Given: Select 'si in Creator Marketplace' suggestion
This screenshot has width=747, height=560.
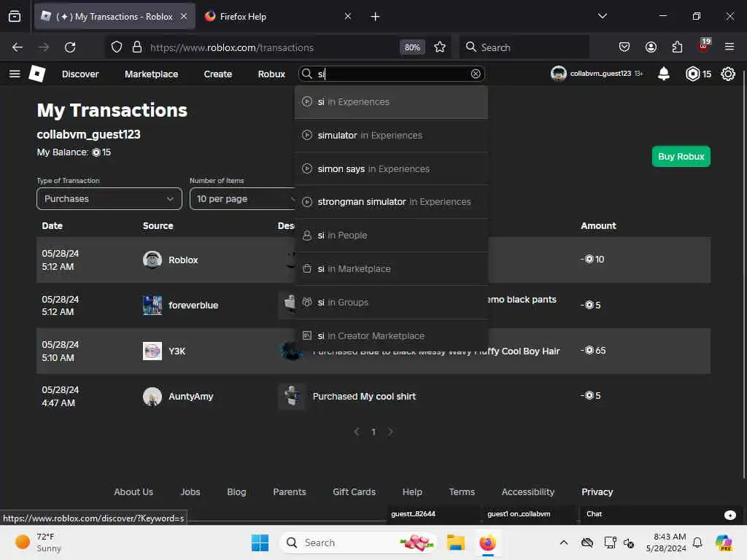Looking at the screenshot, I should click(x=391, y=335).
